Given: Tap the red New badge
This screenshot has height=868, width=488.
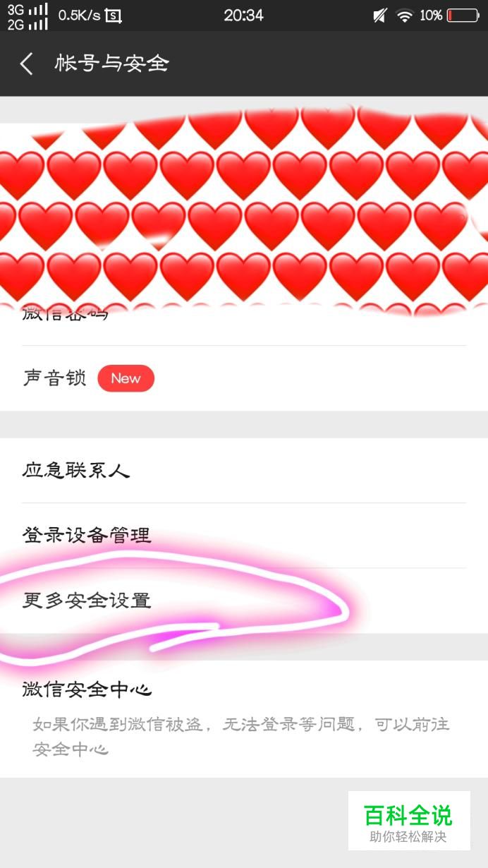Looking at the screenshot, I should (126, 378).
